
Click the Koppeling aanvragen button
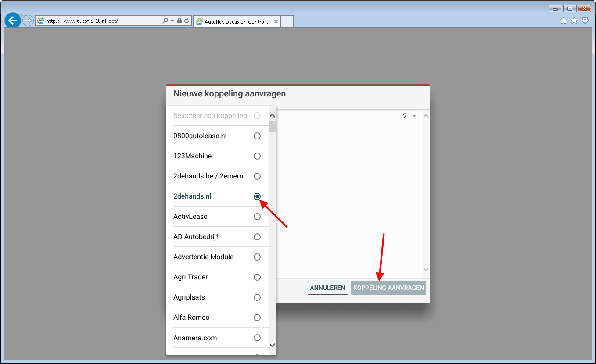click(388, 288)
